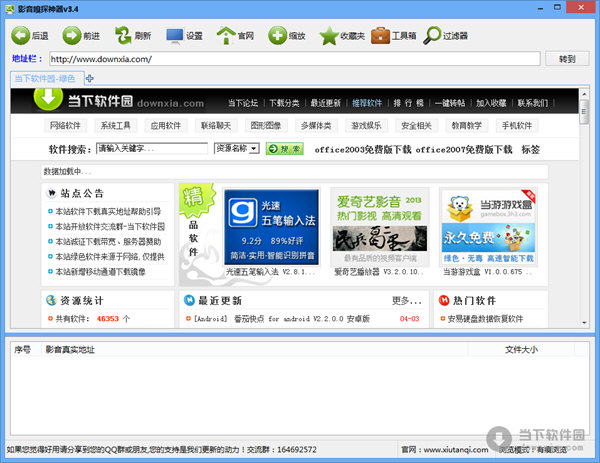Open 光速五笔输入法 banner thumbnail
This screenshot has height=463, width=600.
pyautogui.click(x=271, y=227)
